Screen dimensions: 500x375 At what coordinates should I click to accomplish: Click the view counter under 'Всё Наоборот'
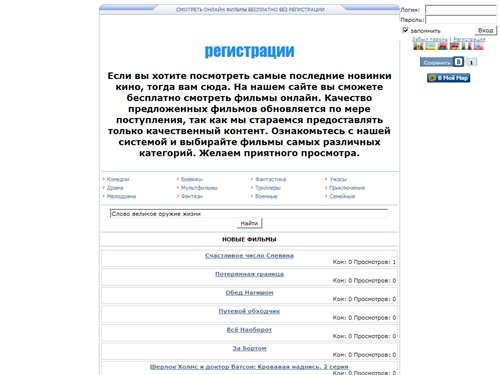click(x=364, y=336)
